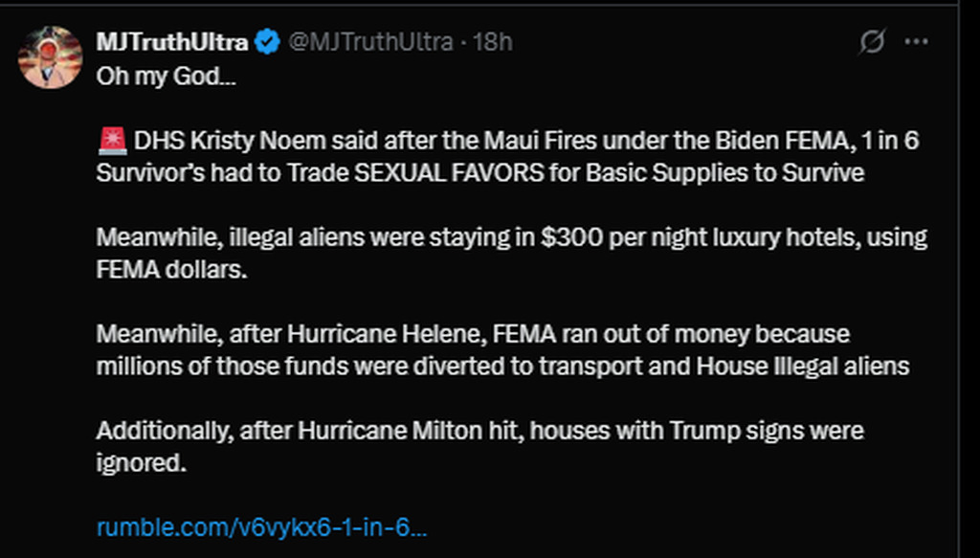Follow the rumble.com video link
Viewport: 980px width, 558px height.
[262, 527]
